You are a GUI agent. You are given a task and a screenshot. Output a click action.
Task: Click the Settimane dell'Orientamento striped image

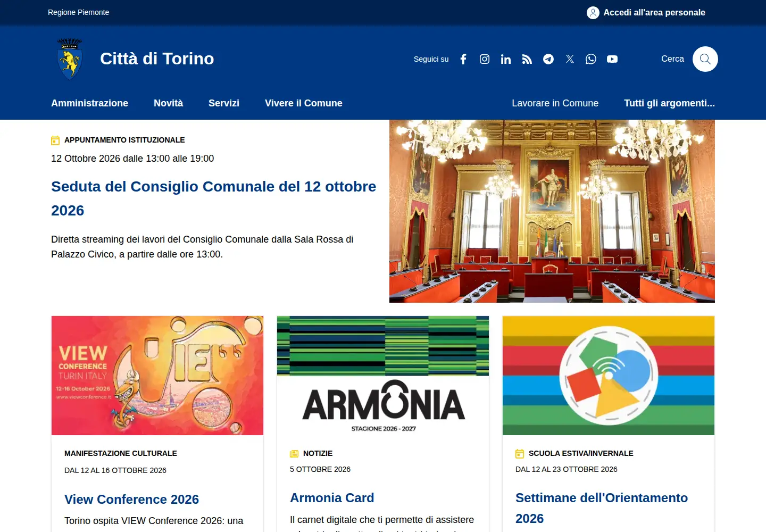(609, 376)
